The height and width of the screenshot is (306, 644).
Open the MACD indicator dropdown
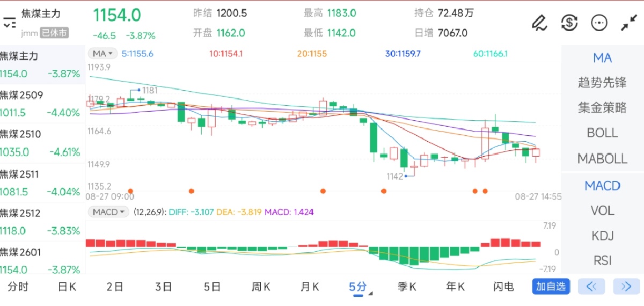tap(109, 212)
